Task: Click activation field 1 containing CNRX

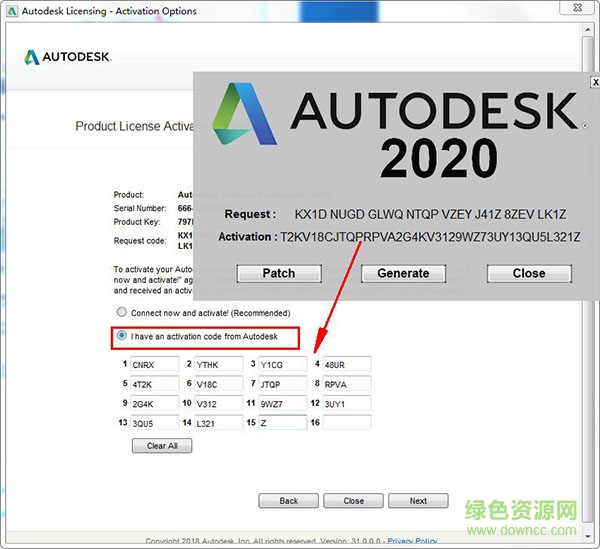Action: tap(155, 364)
